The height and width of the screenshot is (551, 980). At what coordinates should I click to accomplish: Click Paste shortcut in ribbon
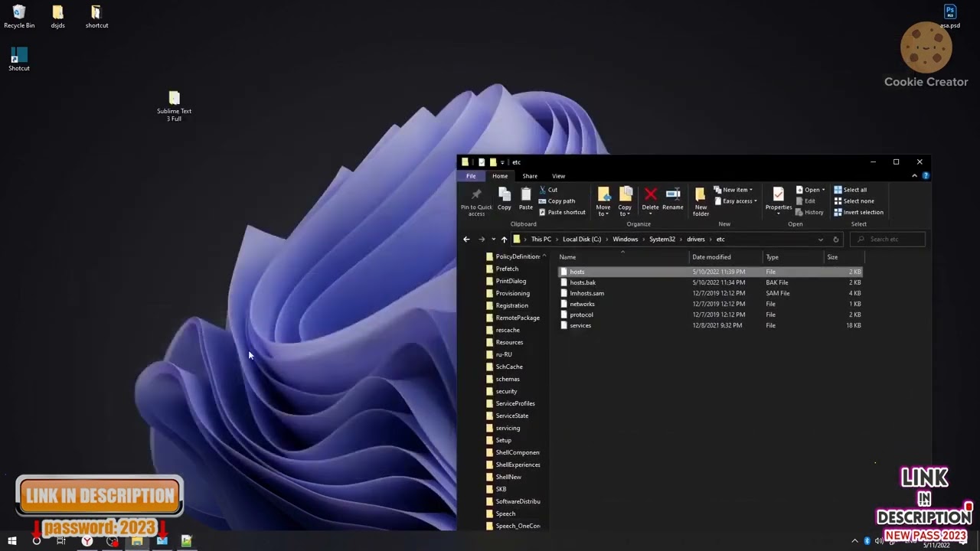[562, 212]
